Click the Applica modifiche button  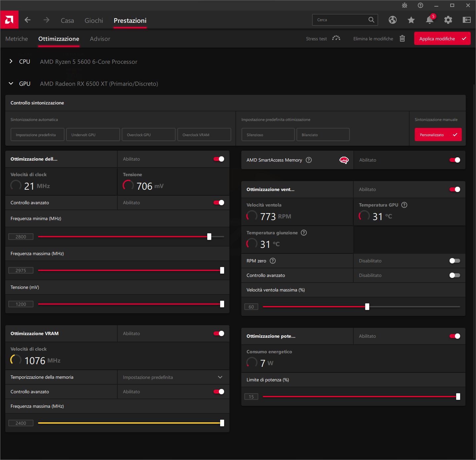coord(442,38)
